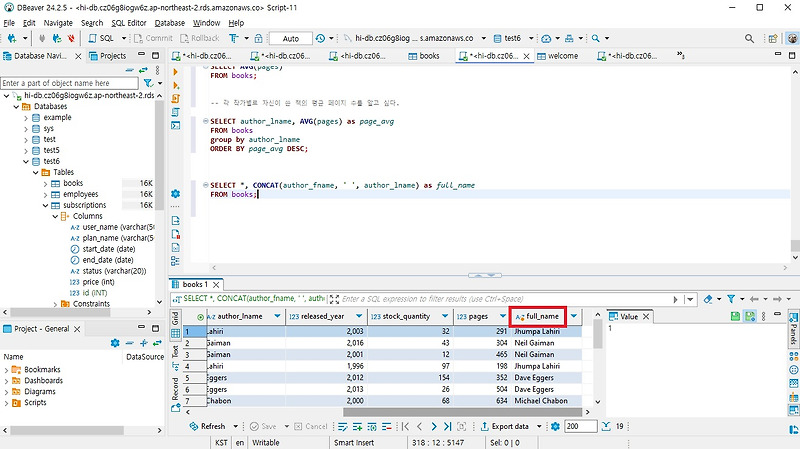Open the File menu
The image size is (800, 449).
9,23
